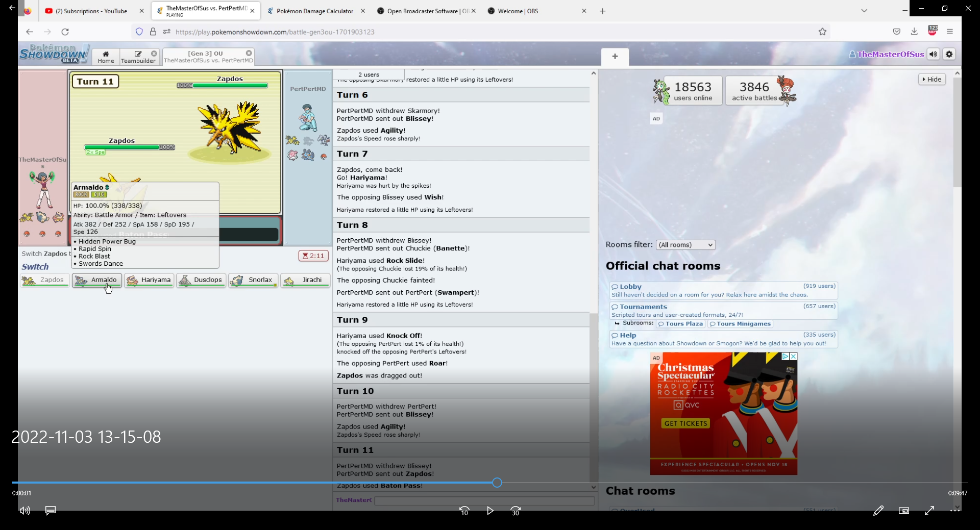The height and width of the screenshot is (530, 980).
Task: Skip forward 30 seconds in video
Action: point(516,511)
